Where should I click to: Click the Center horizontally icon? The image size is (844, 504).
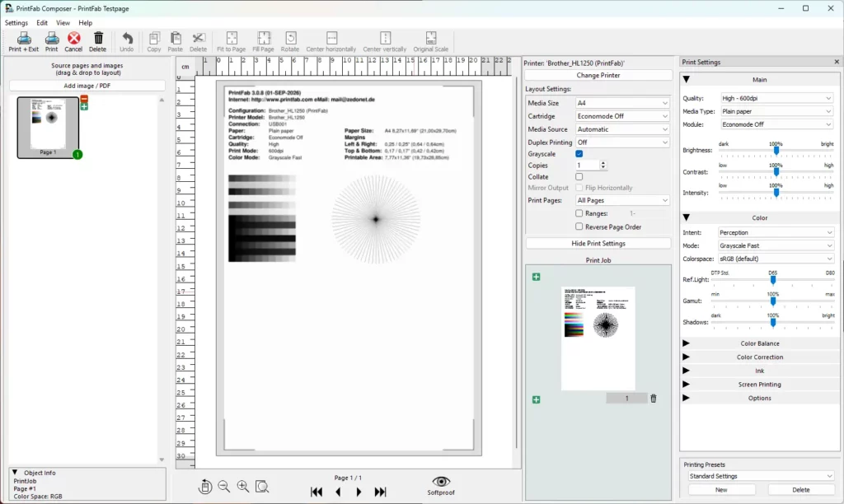(x=331, y=38)
